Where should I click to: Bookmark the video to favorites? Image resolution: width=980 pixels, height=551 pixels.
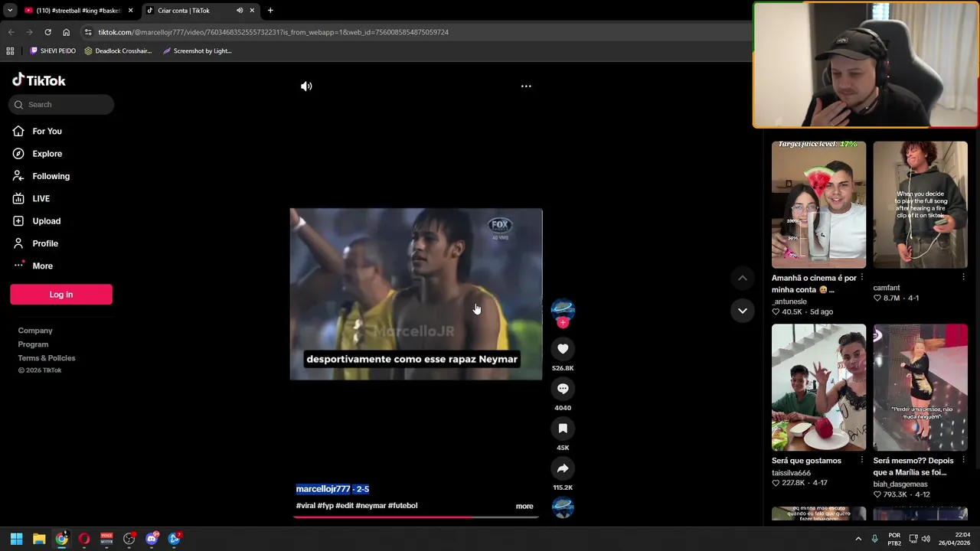pyautogui.click(x=563, y=429)
